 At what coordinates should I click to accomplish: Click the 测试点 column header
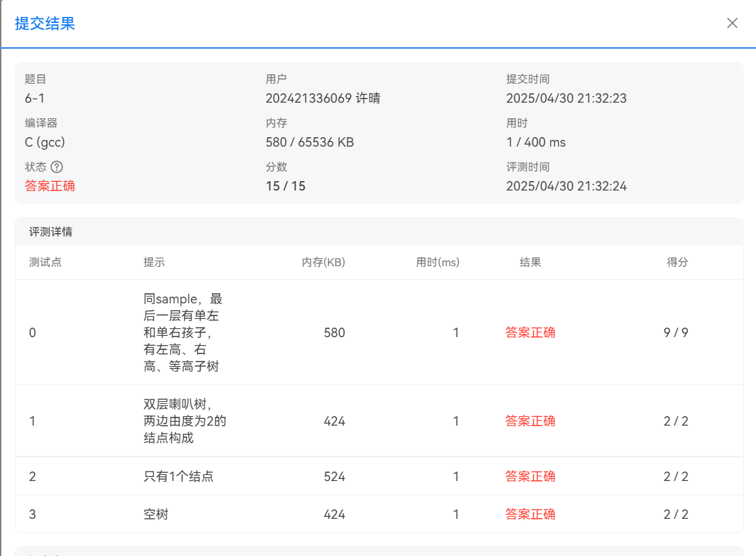coord(45,262)
